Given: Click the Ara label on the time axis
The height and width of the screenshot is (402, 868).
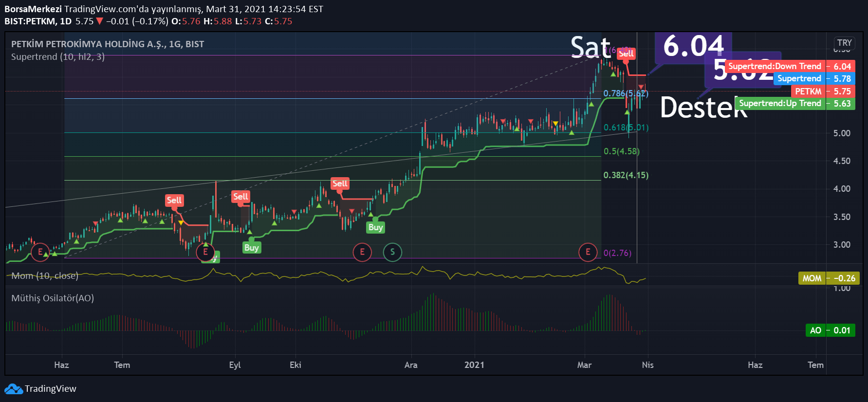Looking at the screenshot, I should [x=411, y=365].
